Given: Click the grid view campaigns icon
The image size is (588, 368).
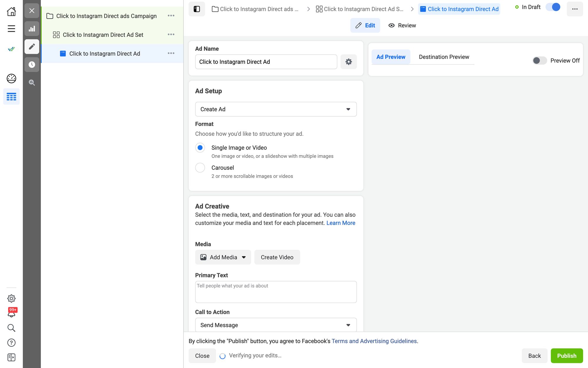Looking at the screenshot, I should tap(11, 97).
